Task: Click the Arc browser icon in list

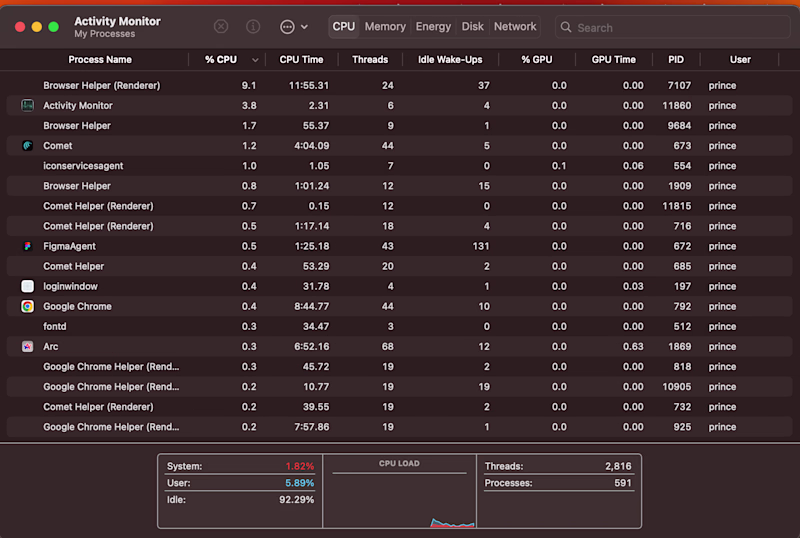Action: (x=28, y=347)
